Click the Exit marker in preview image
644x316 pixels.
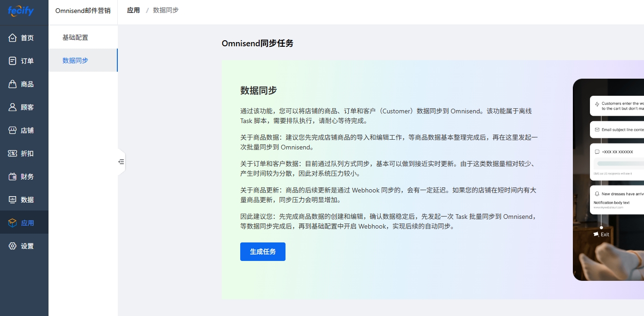point(601,235)
